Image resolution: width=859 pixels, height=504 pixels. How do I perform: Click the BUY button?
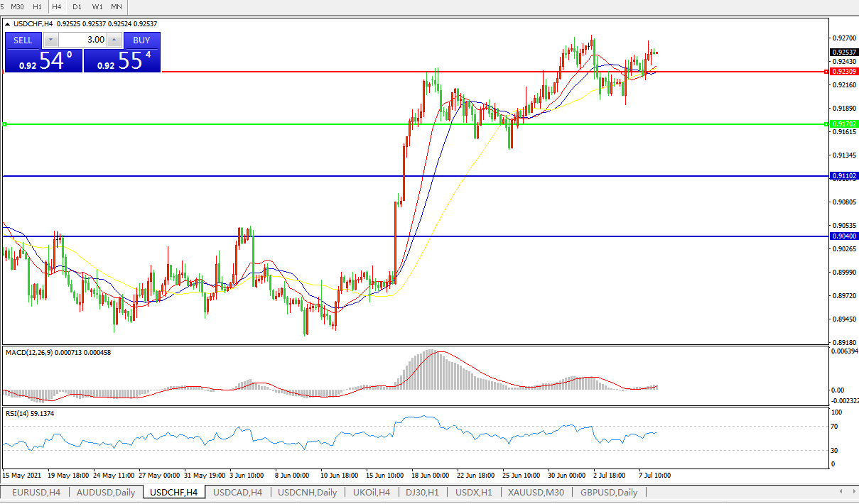141,40
